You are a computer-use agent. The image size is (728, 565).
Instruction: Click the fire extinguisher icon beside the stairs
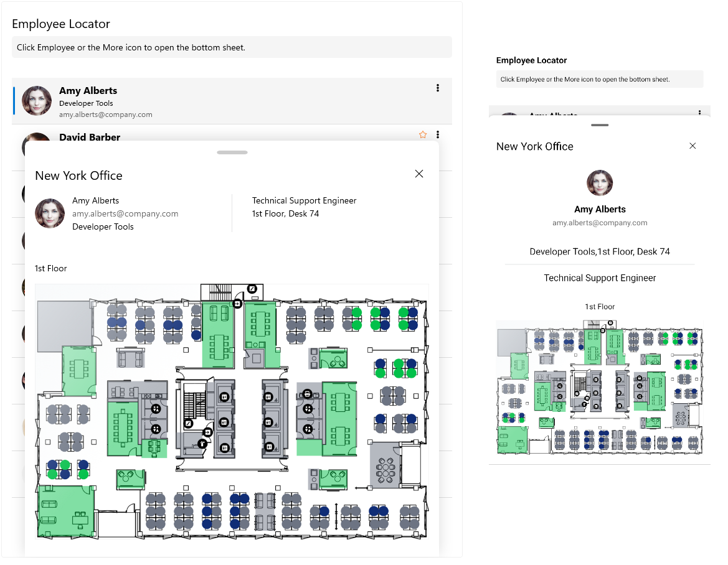tap(202, 444)
